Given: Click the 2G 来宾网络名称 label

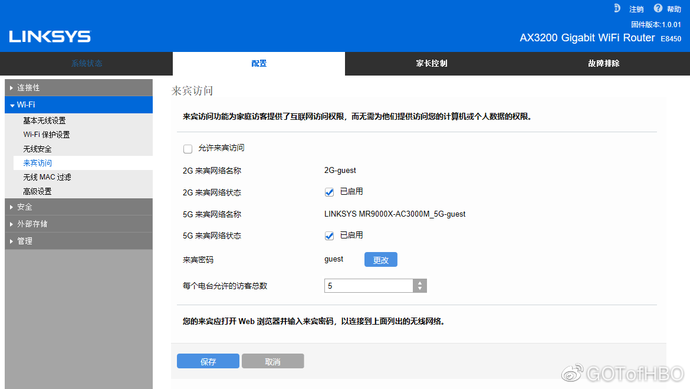Looking at the screenshot, I should (x=212, y=171).
